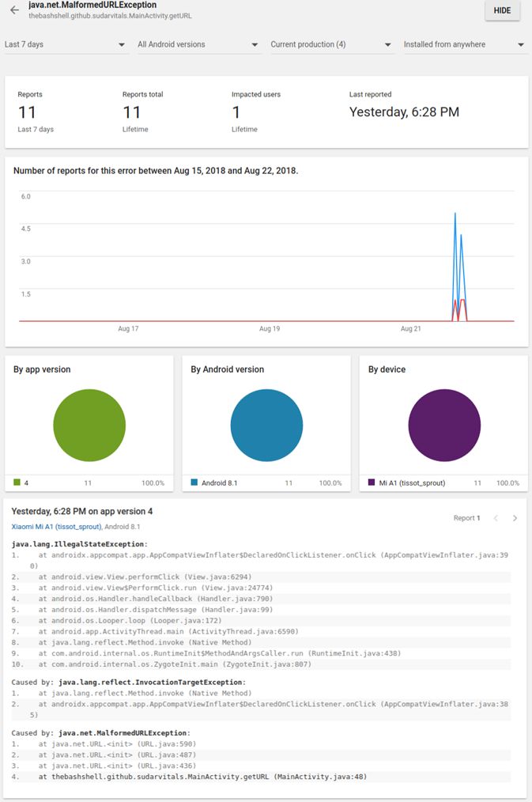Click the Caused by InvocationTargetException line
Screen dimensions: 532x802
click(129, 682)
